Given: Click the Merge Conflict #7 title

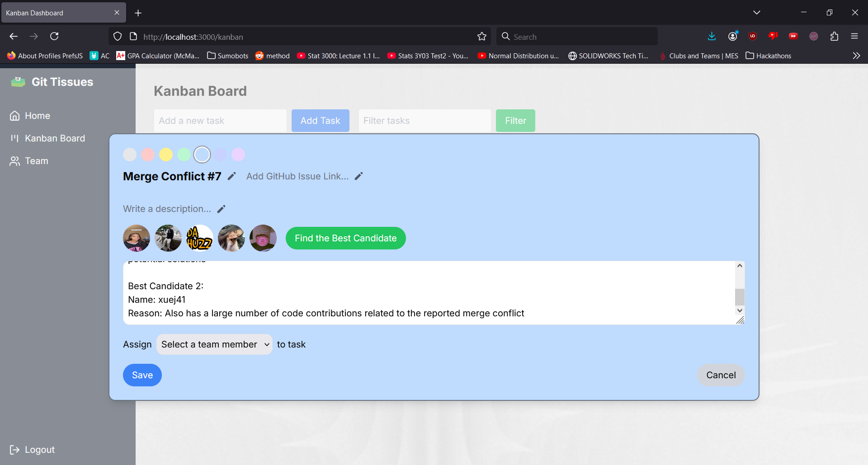Looking at the screenshot, I should [172, 176].
